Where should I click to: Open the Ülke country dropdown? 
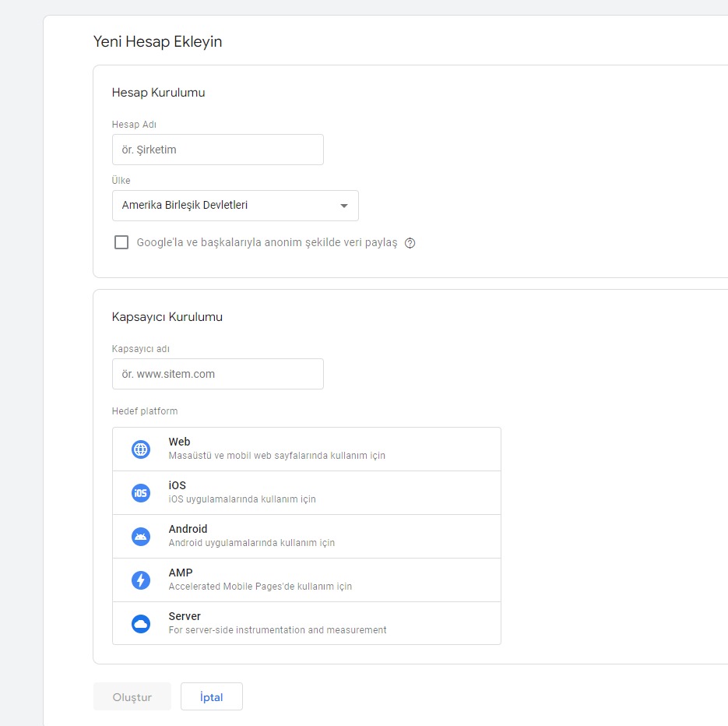235,206
